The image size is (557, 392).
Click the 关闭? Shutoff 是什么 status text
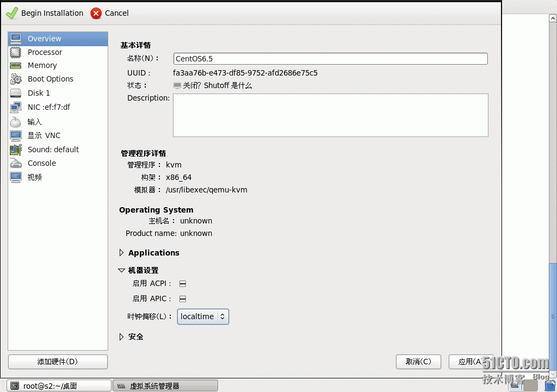218,85
